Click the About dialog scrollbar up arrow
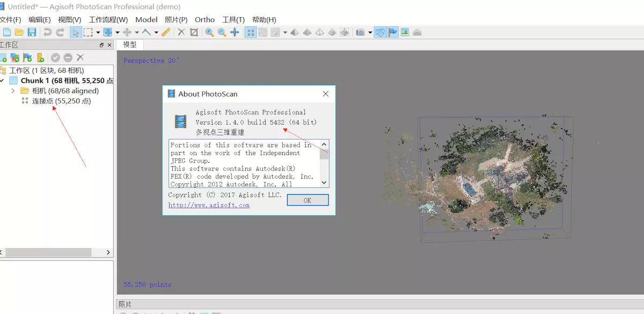The height and width of the screenshot is (314, 644). pos(324,144)
